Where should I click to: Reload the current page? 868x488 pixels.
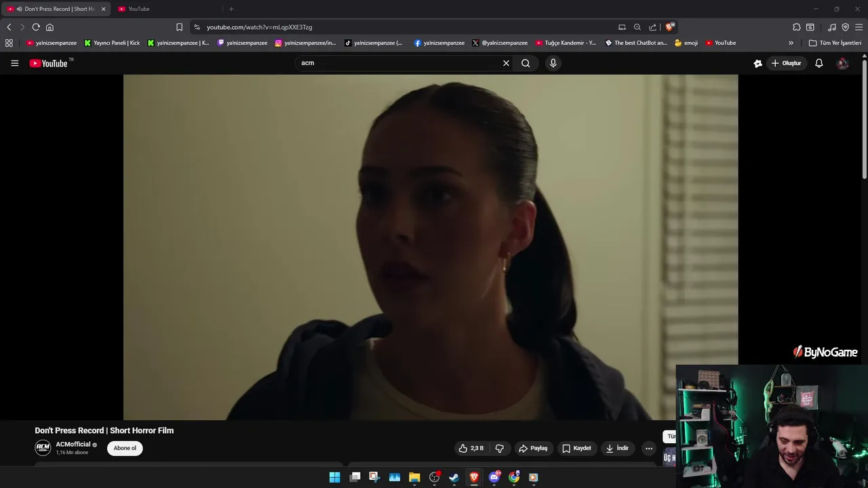coord(36,27)
